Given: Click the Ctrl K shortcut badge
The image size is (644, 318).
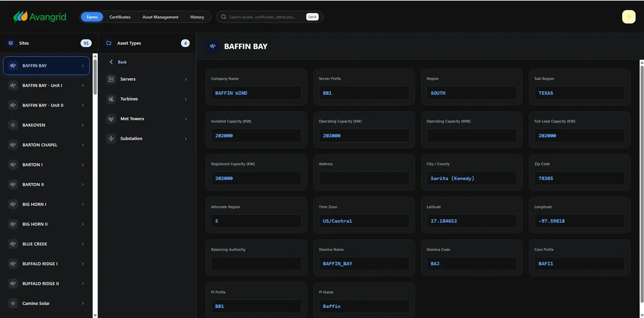Looking at the screenshot, I should coord(312,17).
